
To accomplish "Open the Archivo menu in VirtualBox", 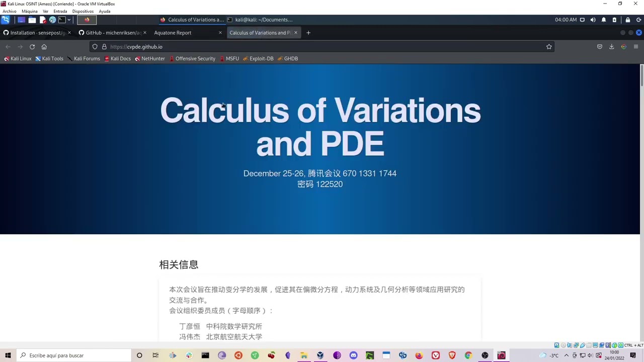I will point(10,11).
